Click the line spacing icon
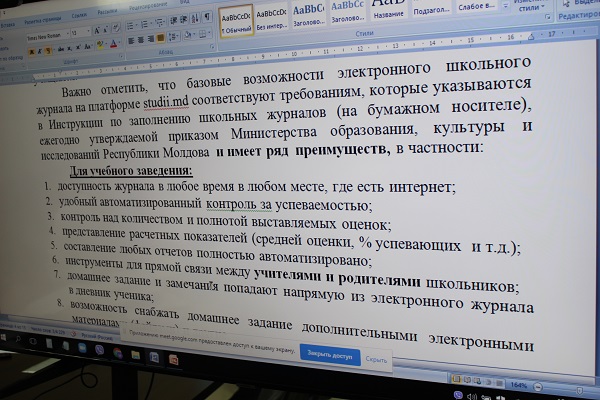 click(x=173, y=37)
